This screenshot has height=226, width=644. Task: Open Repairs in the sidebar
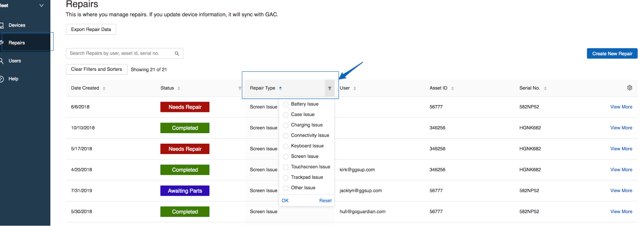17,43
